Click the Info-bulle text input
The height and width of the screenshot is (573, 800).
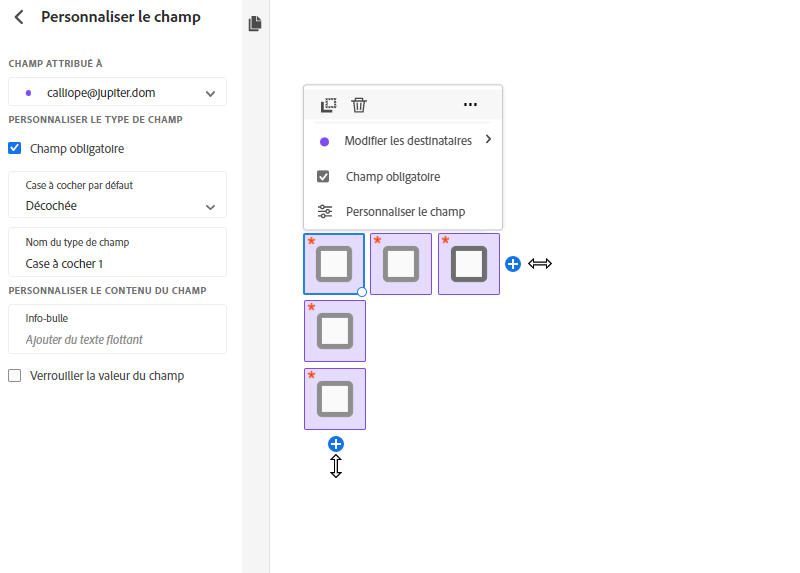pos(118,340)
